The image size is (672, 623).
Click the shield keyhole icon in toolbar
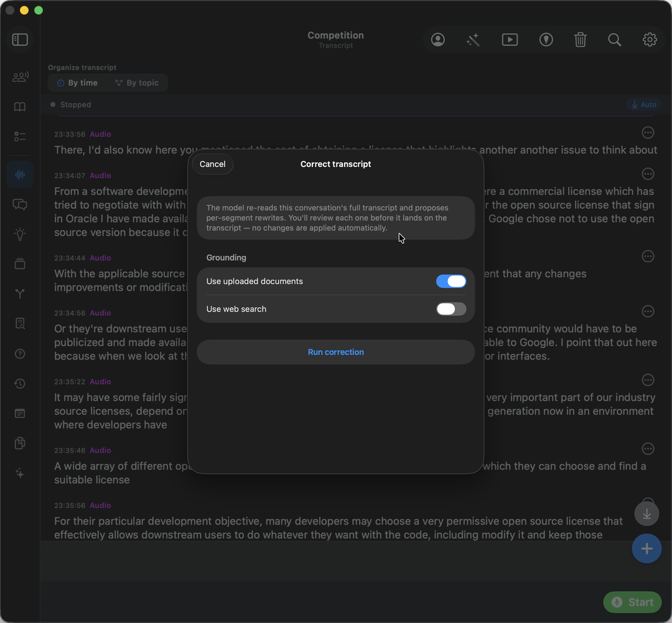coord(546,40)
